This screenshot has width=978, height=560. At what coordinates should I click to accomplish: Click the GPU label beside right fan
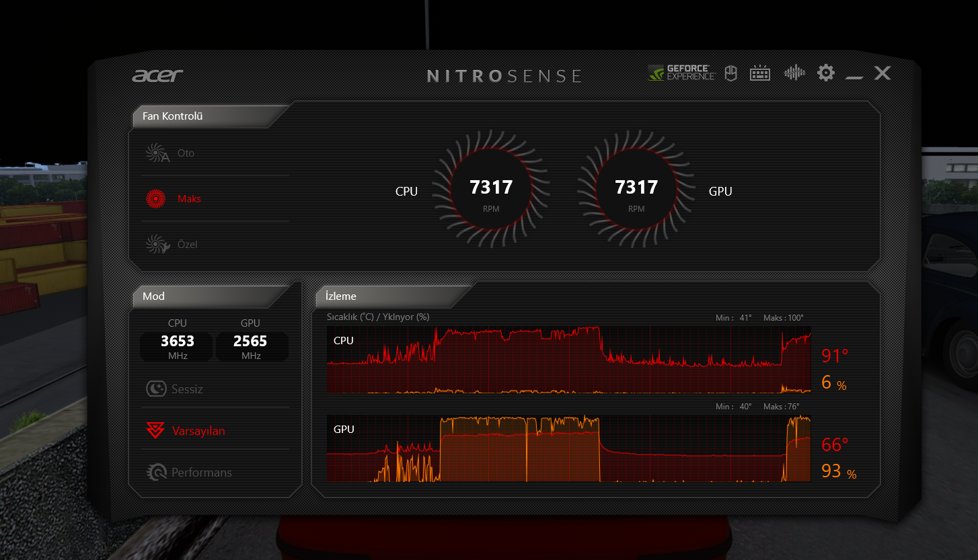pos(720,192)
